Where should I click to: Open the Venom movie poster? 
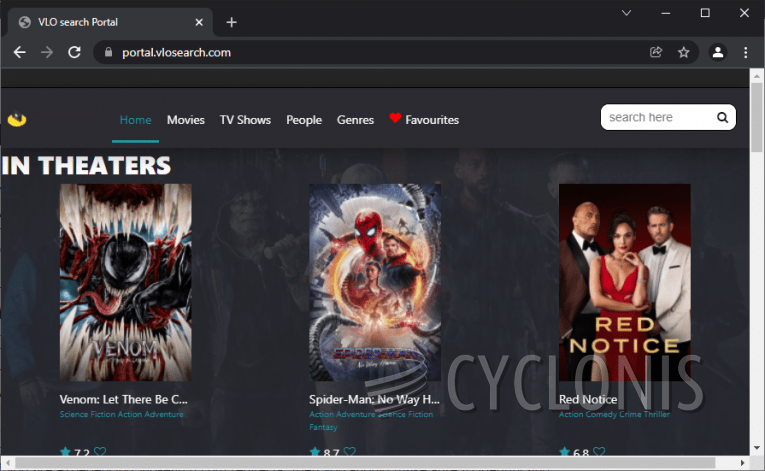[125, 282]
